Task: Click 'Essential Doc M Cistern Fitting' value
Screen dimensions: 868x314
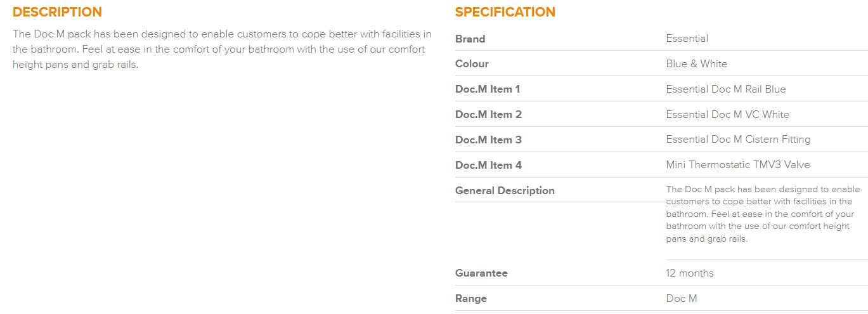Action: click(x=738, y=140)
